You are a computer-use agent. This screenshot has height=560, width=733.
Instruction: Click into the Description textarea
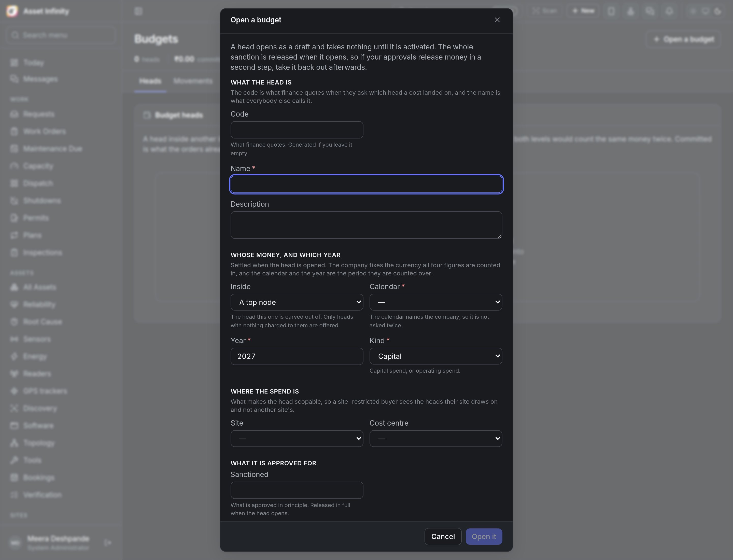tap(366, 225)
